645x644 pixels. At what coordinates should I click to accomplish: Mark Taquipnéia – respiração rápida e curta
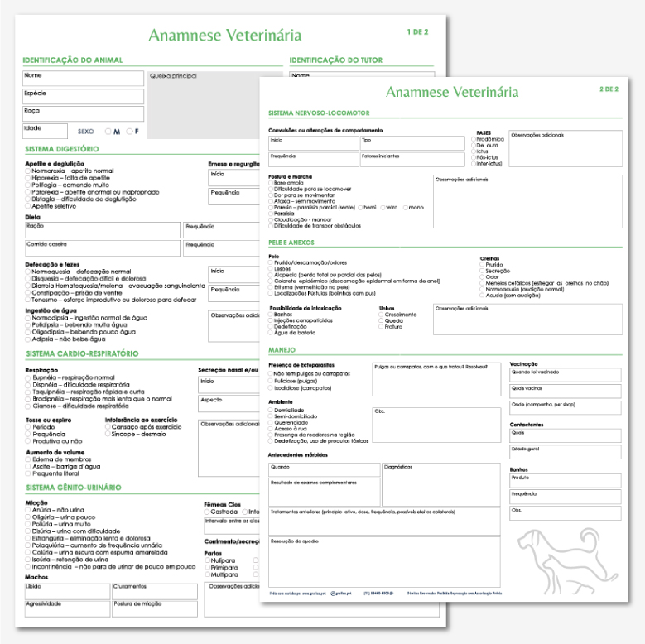coord(28,392)
